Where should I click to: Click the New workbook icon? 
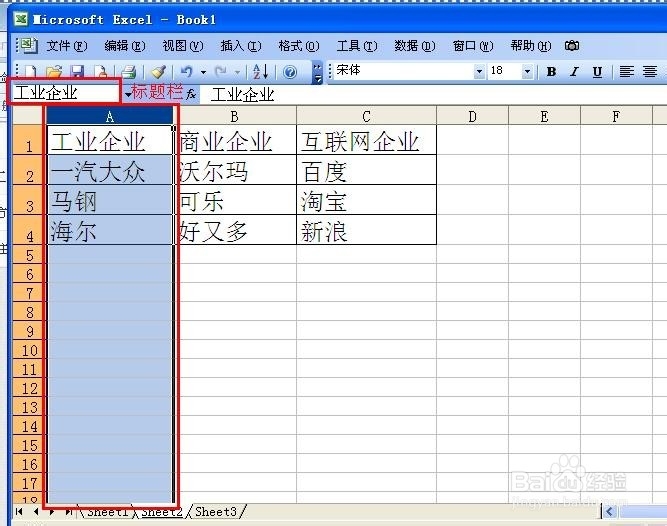pos(30,72)
